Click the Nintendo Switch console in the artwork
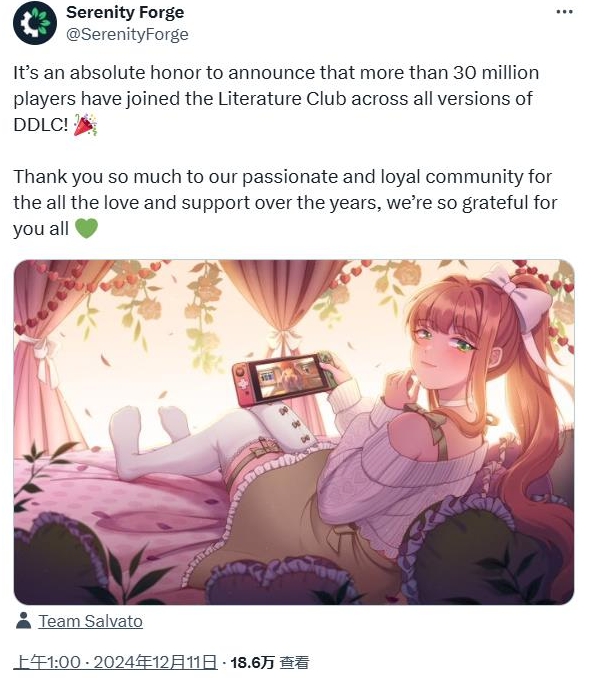The image size is (591, 678). [x=285, y=378]
